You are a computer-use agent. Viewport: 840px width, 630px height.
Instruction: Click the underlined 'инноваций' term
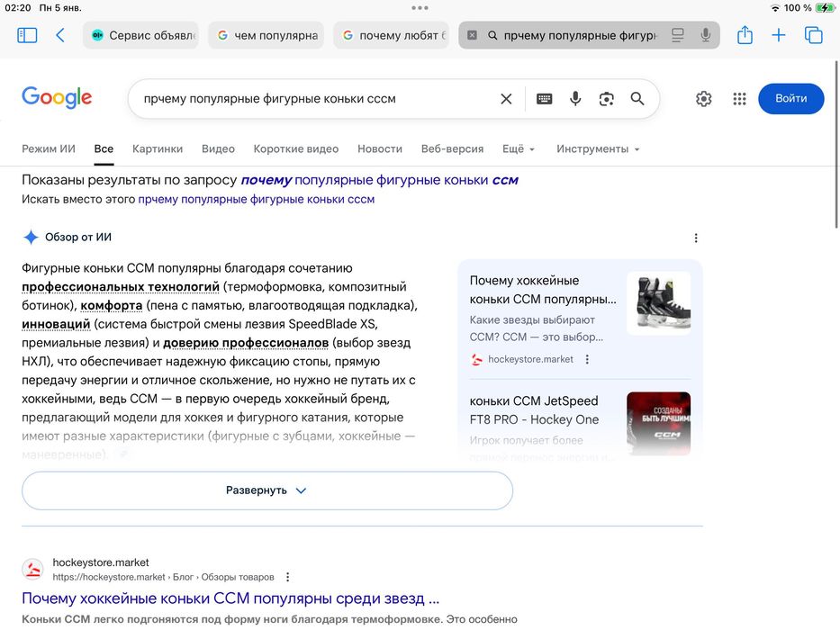click(x=56, y=325)
